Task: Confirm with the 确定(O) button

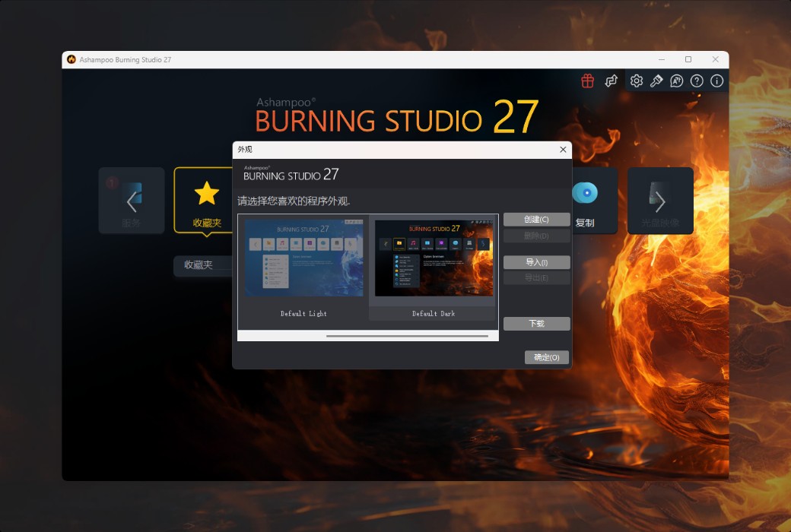Action: [x=546, y=357]
